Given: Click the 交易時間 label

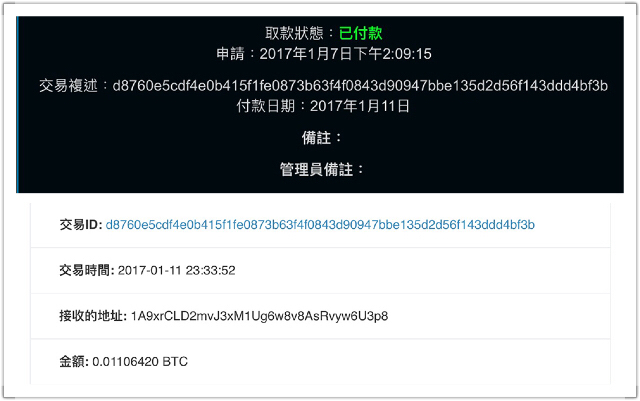Looking at the screenshot, I should click(x=87, y=270).
